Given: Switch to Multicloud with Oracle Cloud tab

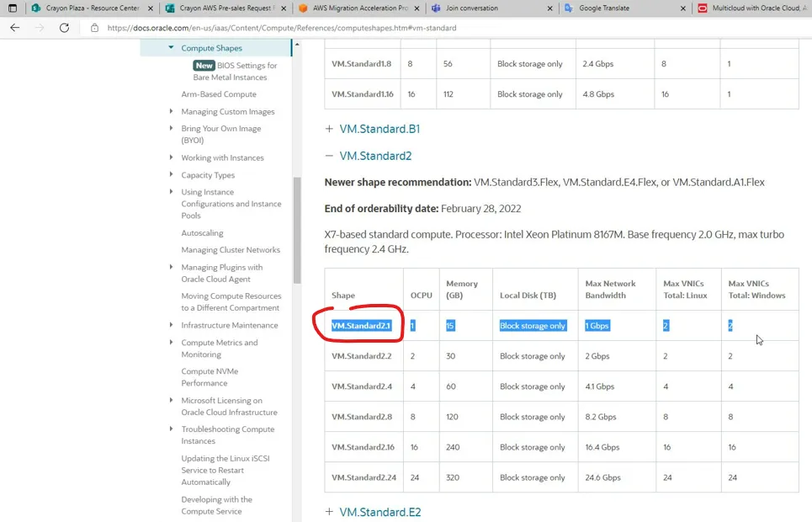Looking at the screenshot, I should pos(753,8).
